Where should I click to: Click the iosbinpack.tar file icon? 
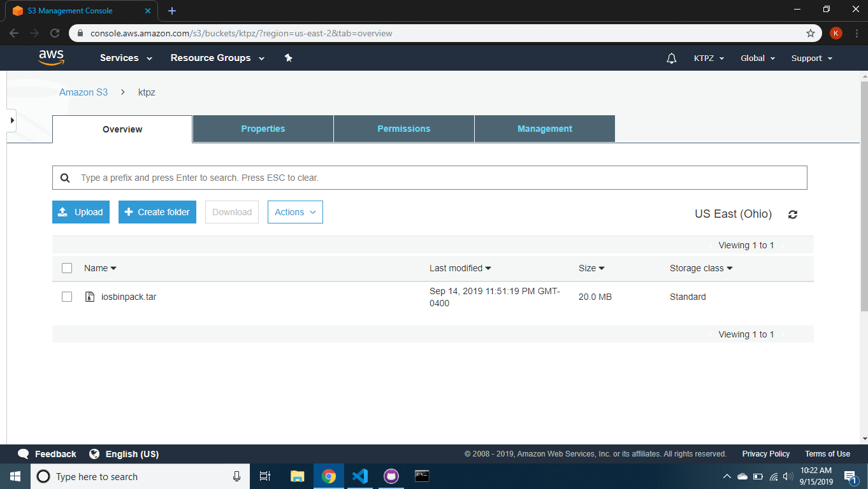click(90, 297)
